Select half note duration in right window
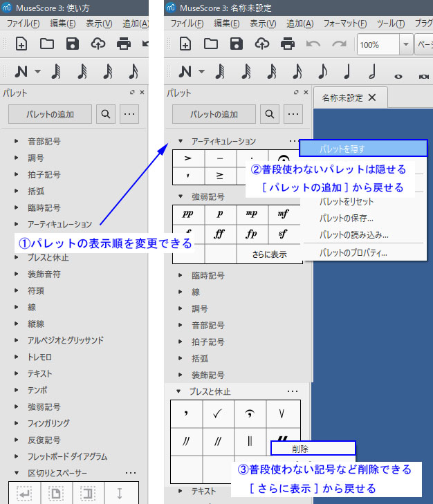Viewport: 433px width, 504px height. [x=373, y=71]
